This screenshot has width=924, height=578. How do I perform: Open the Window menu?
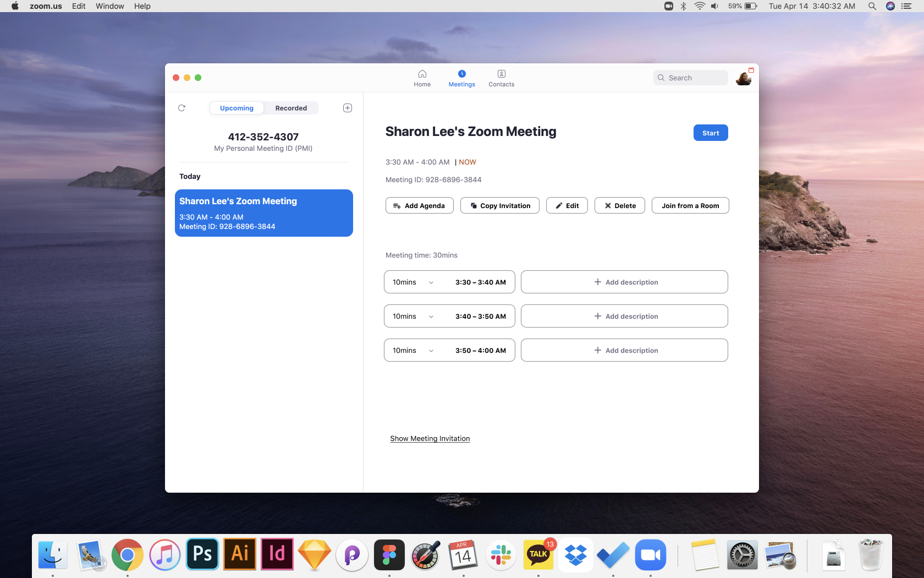point(110,6)
